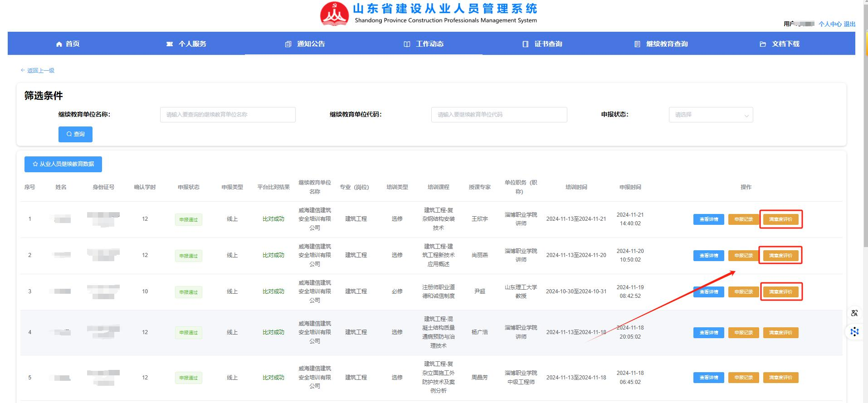868x403 pixels.
Task: Click 申报通过 status tag in row 1
Action: (x=189, y=220)
